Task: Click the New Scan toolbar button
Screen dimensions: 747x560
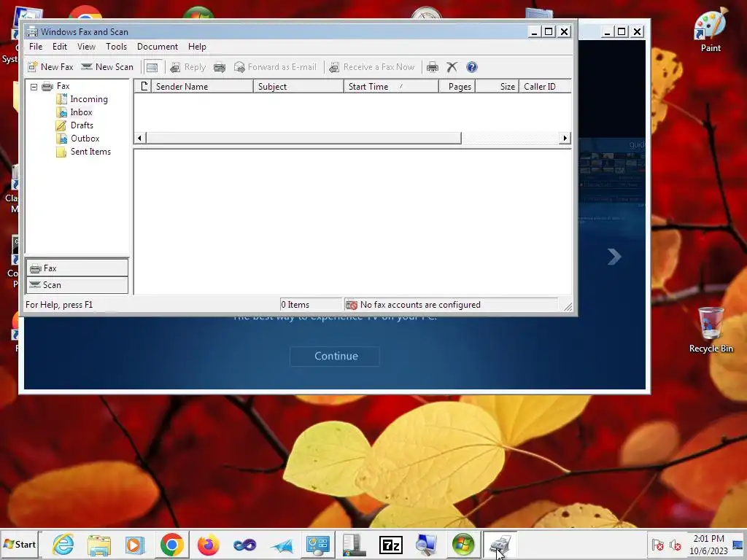Action: pyautogui.click(x=107, y=67)
